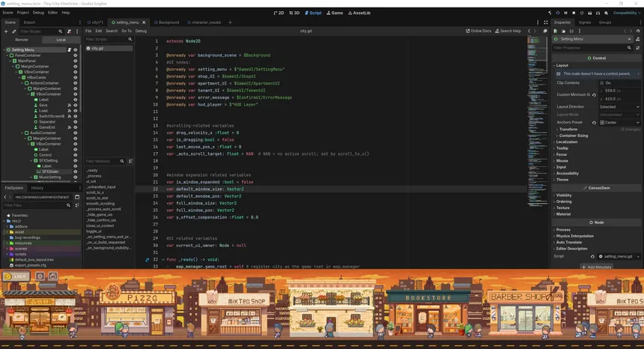Open Anchors Preset Center dropdown
644x349 pixels.
pos(619,123)
